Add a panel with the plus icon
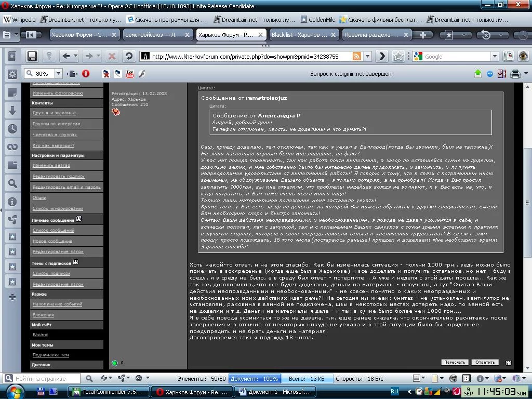Image resolution: width=532 pixels, height=399 pixels. pyautogui.click(x=12, y=298)
